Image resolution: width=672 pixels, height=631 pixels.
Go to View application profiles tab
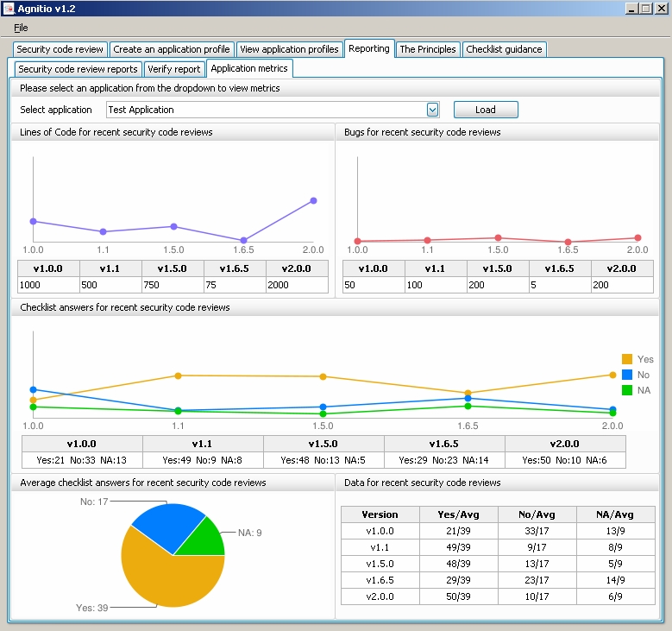[289, 49]
